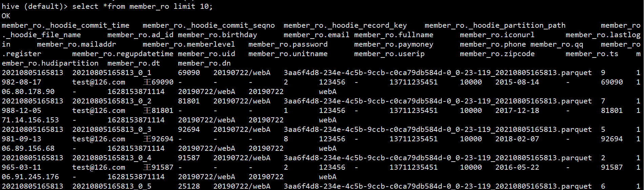
Task: Click the member_ro.memberlevel column header
Action: (x=189, y=44)
